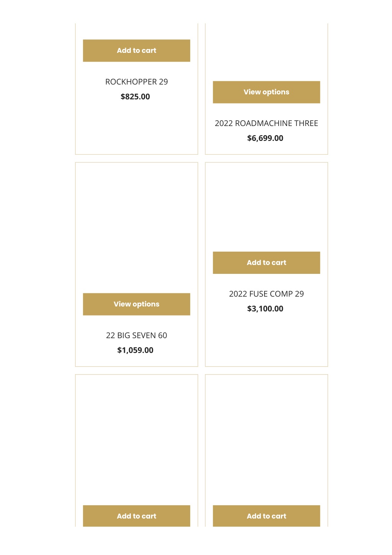
Task: Click the $825.00 price
Action: (x=135, y=97)
